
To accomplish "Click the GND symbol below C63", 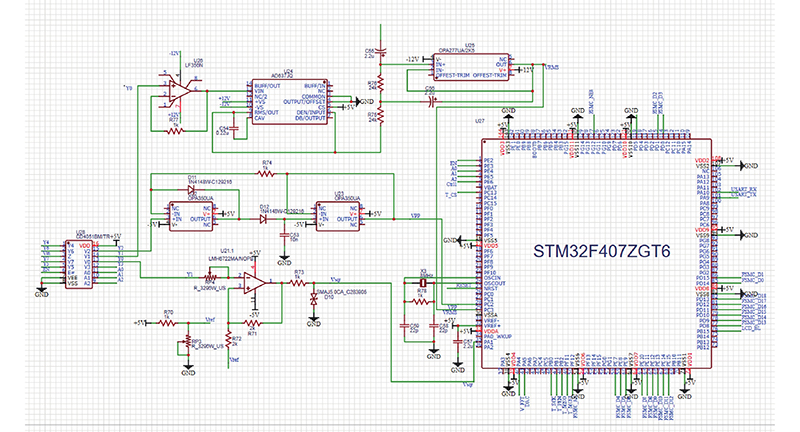I will pyautogui.click(x=284, y=259).
